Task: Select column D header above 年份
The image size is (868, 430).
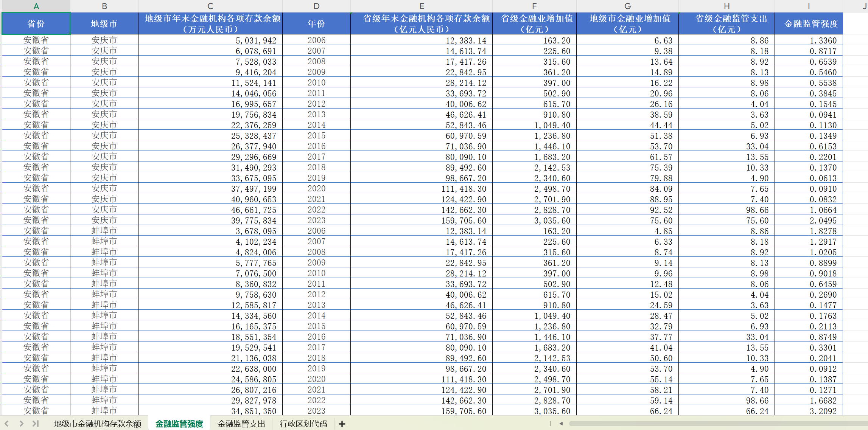Action: coord(316,6)
